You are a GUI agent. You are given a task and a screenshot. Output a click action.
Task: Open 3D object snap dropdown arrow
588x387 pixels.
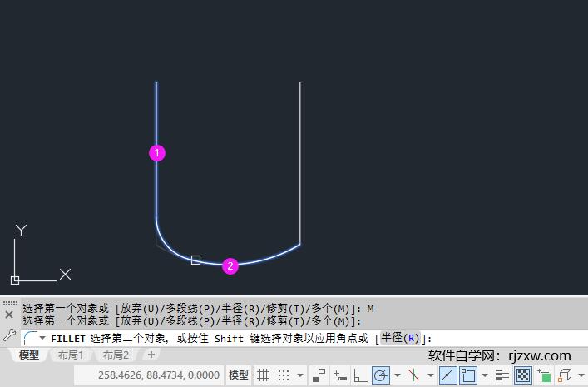(x=581, y=375)
